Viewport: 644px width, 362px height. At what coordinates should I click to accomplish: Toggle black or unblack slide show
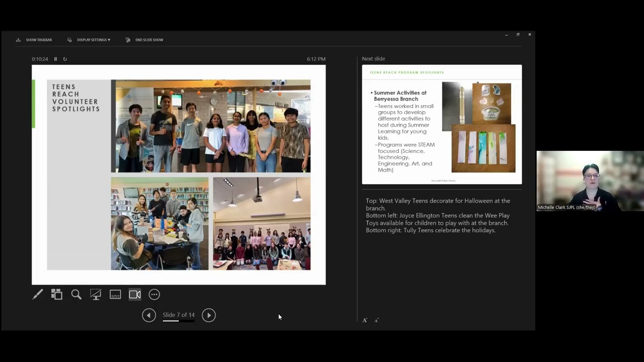coord(96,295)
